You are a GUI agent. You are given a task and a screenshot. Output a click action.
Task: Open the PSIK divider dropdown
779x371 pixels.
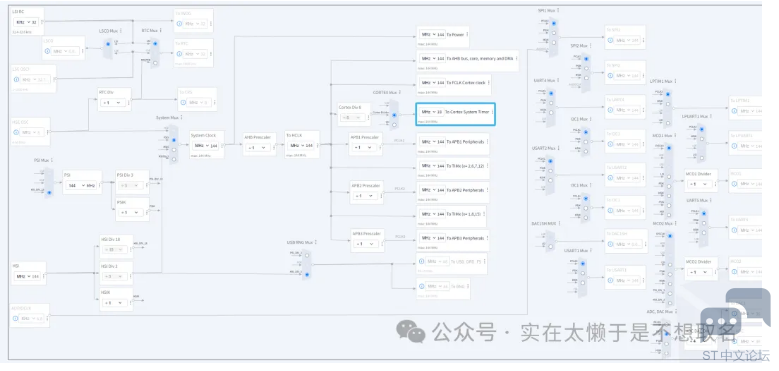[131, 213]
